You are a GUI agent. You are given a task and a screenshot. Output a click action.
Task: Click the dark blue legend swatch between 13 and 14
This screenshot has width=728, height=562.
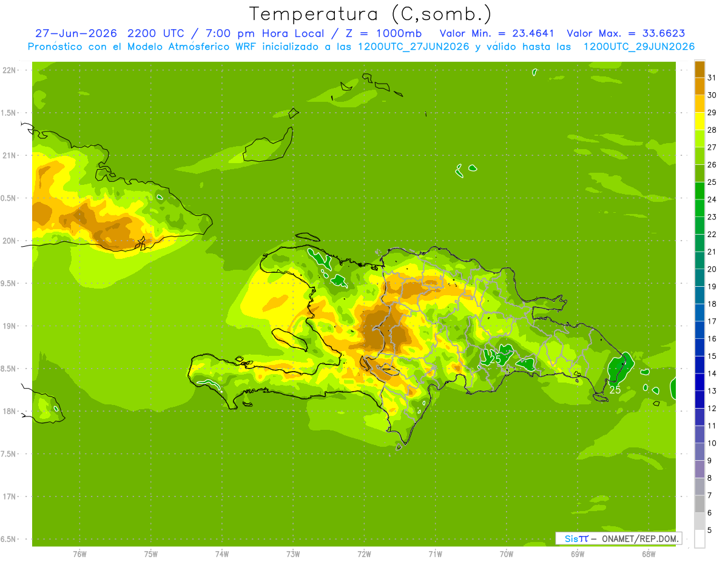pos(699,382)
